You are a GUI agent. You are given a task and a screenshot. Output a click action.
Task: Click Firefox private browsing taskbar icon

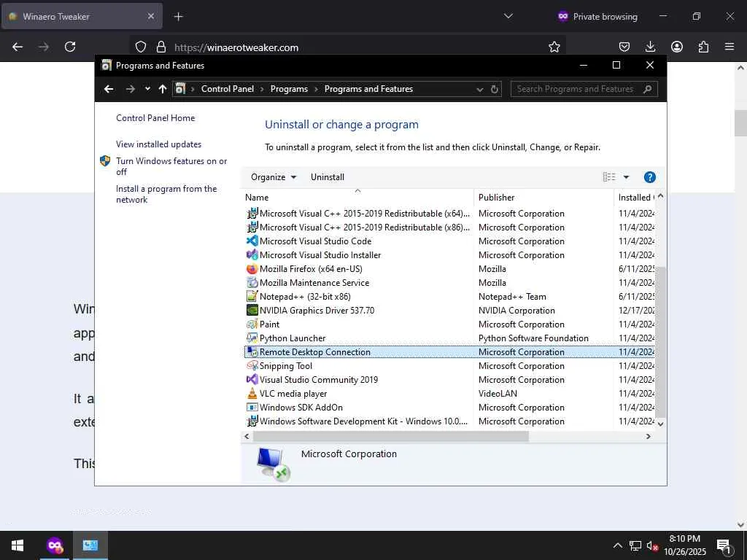pyautogui.click(x=55, y=545)
